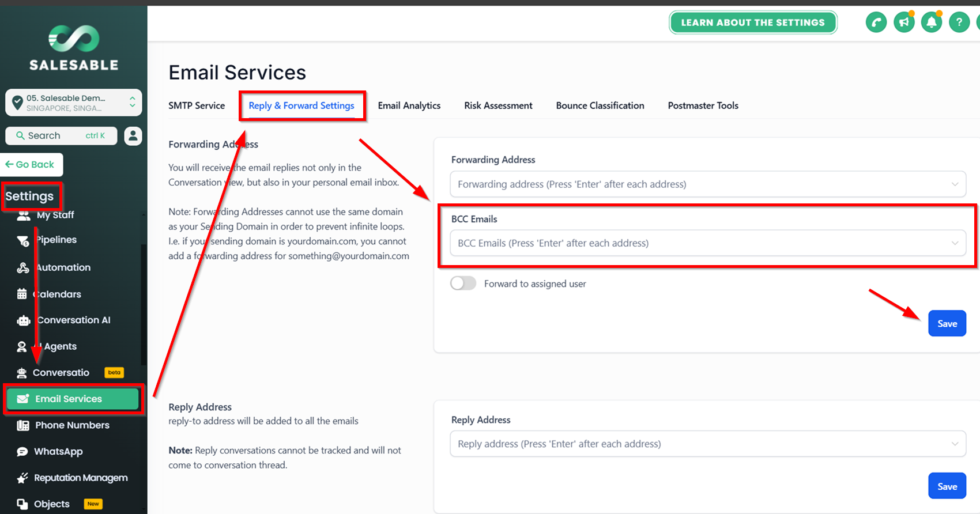This screenshot has height=514, width=980.
Task: Click the Email Services page heading
Action: pos(237,73)
